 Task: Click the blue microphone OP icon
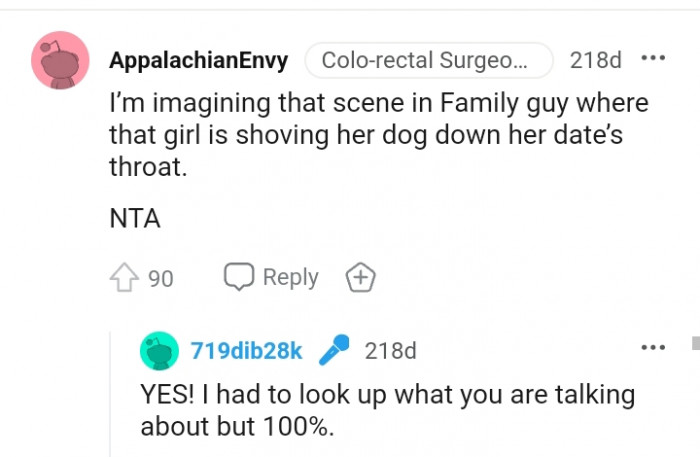pyautogui.click(x=334, y=350)
